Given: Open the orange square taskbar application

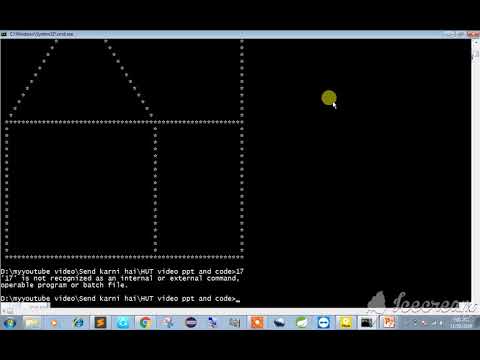Looking at the screenshot, I should coord(257,323).
